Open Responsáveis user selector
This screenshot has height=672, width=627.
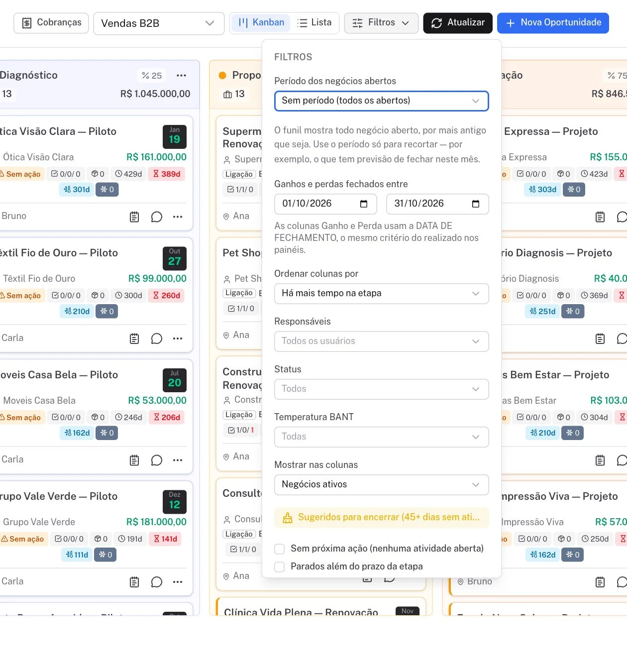(x=382, y=341)
